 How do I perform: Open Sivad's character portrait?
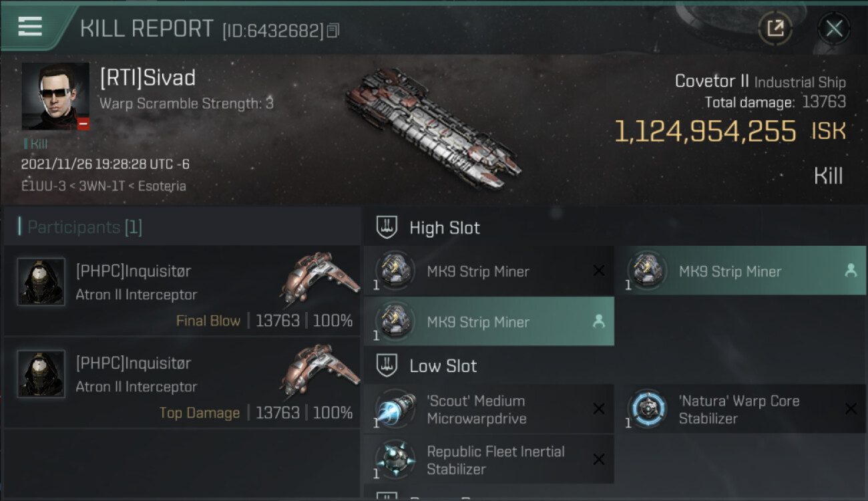point(55,96)
